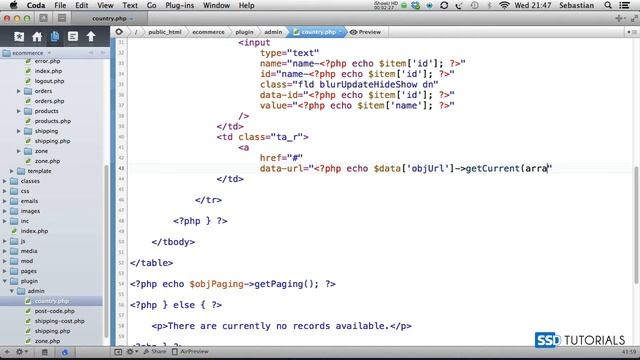640x360 pixels.
Task: Expand the products folder
Action: coord(18,111)
